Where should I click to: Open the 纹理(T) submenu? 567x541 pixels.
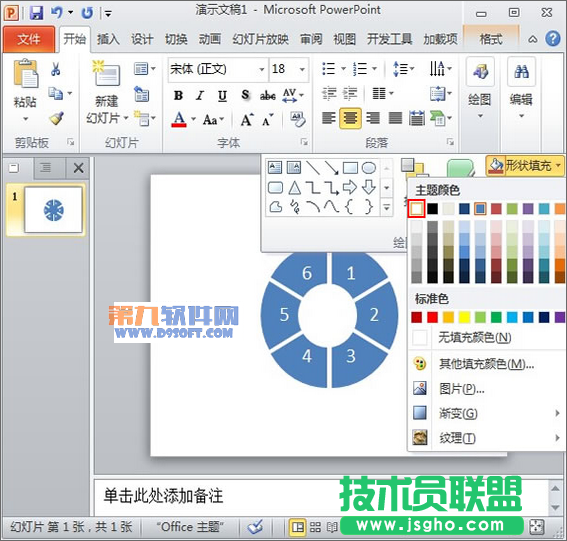[487, 438]
